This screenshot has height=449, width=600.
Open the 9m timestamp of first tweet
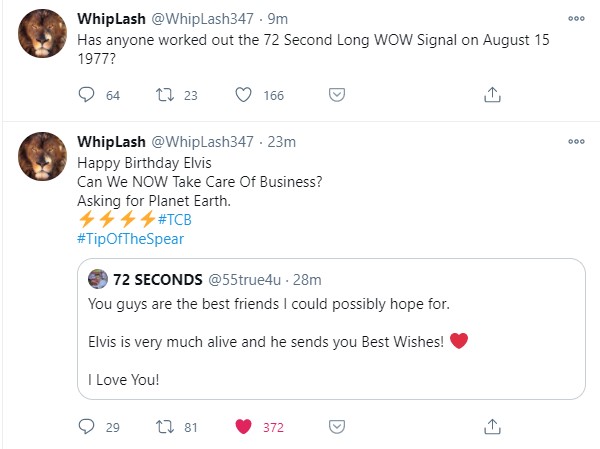pos(278,19)
